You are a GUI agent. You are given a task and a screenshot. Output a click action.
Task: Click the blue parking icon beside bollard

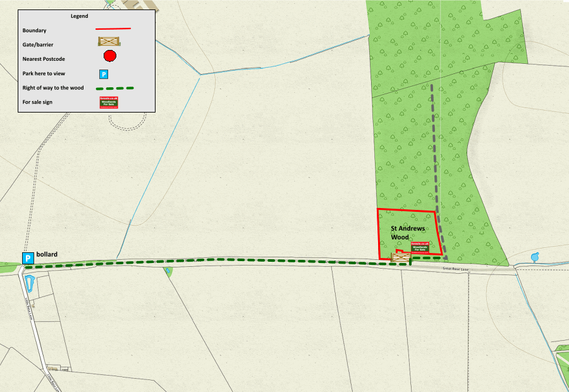pyautogui.click(x=28, y=259)
